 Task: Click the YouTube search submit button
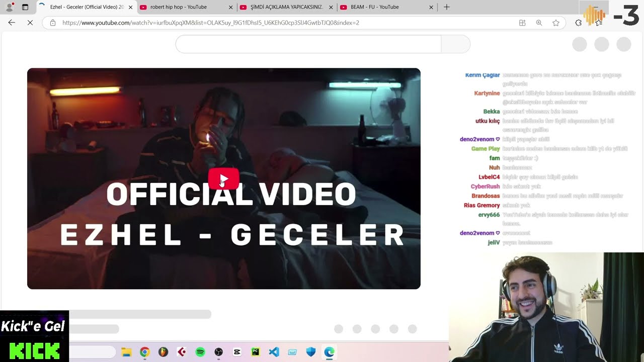point(455,44)
